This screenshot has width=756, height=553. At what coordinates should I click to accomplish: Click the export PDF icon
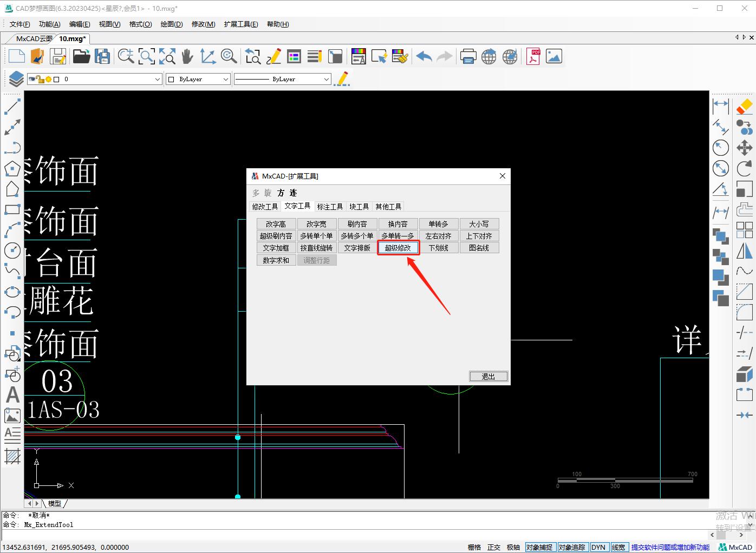pyautogui.click(x=533, y=56)
